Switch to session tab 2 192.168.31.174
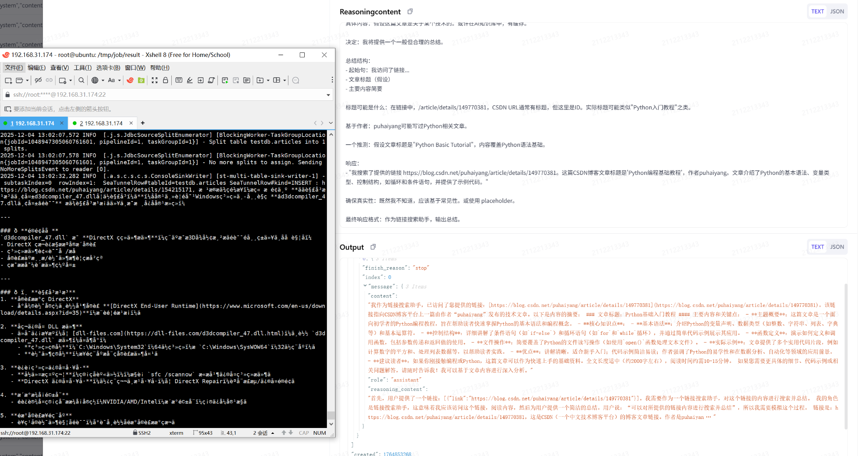The width and height of the screenshot is (868, 456). [x=101, y=123]
